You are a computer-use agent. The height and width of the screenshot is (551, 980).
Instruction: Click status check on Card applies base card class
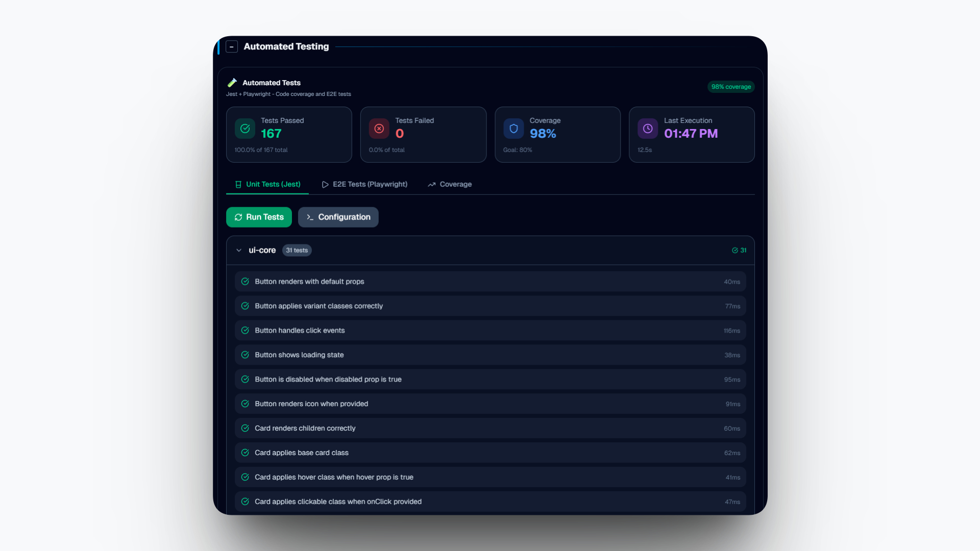pos(245,453)
